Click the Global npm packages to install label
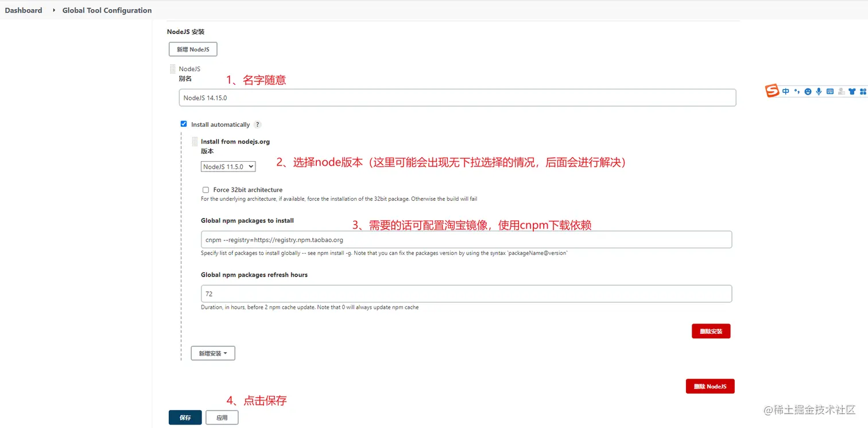Viewport: 868px width, 428px height. click(x=247, y=220)
